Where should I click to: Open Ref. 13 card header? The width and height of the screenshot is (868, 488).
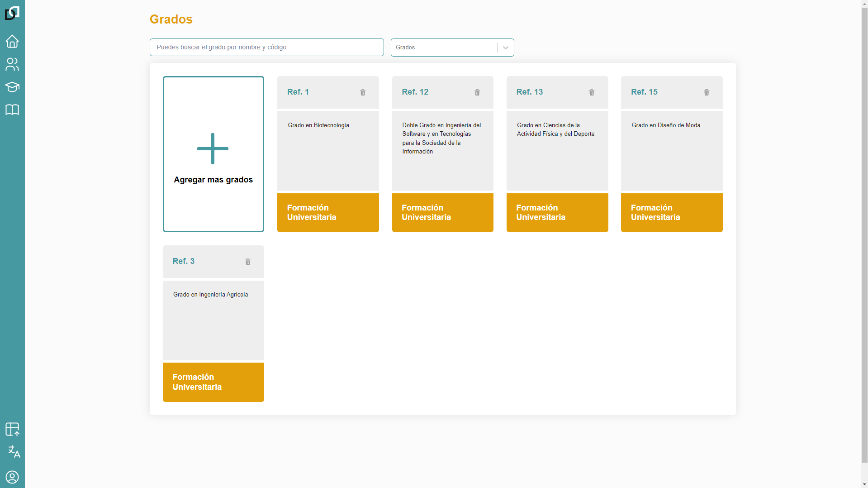(x=557, y=92)
